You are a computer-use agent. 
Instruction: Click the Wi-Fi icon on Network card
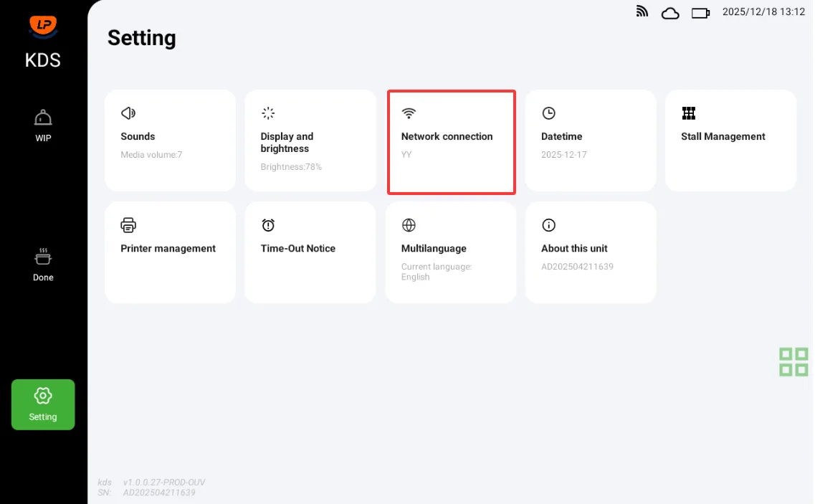[409, 113]
